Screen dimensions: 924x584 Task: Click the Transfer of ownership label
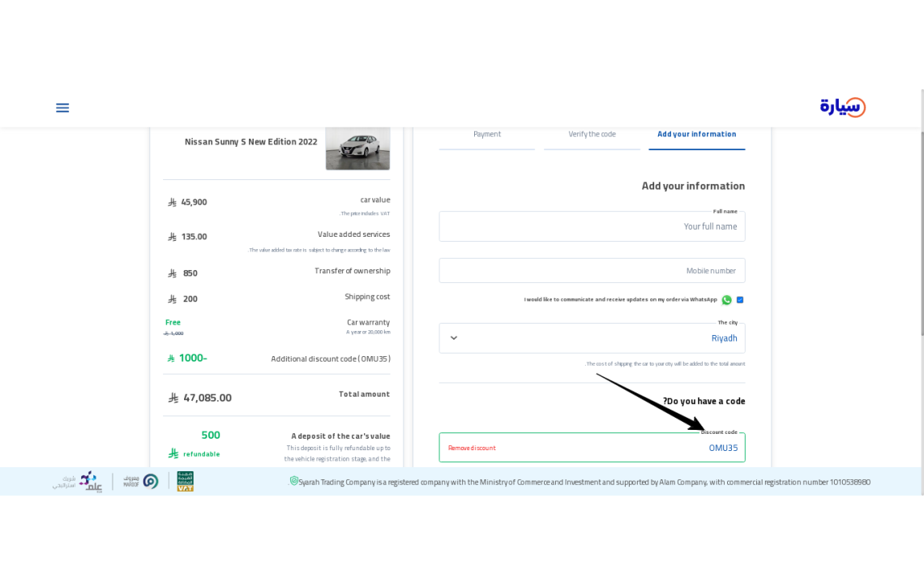pos(353,271)
